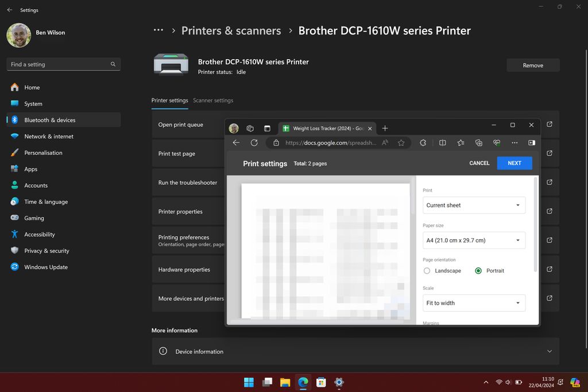
Task: Expand the Device information section
Action: 549,351
